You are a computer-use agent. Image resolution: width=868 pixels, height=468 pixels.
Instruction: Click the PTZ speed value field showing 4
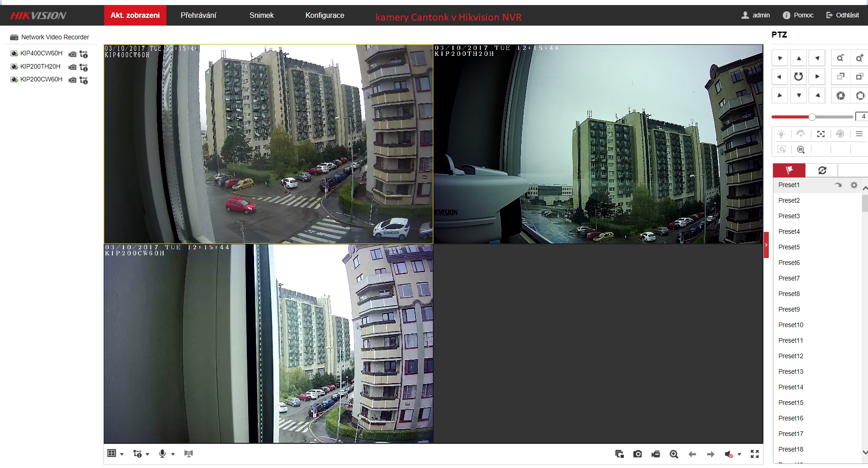coord(862,117)
